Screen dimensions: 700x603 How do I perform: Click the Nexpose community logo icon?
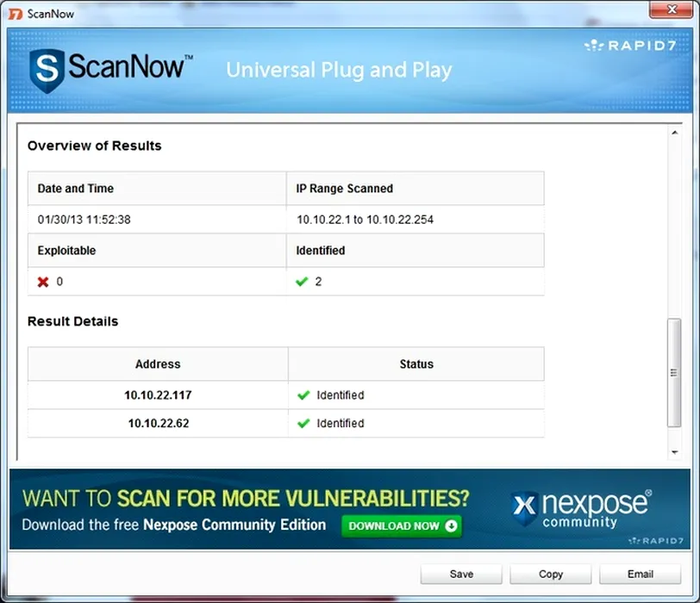pyautogui.click(x=524, y=508)
